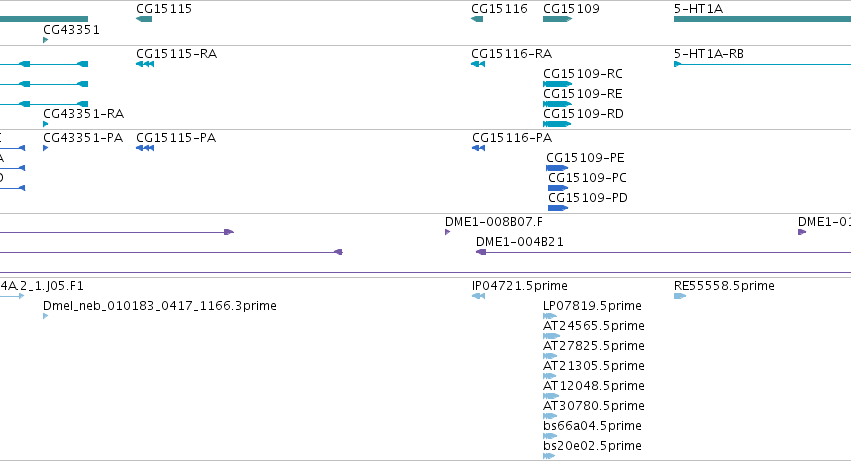851x461 pixels.
Task: Select the LP07819.5prime EST glyph
Action: pyautogui.click(x=550, y=316)
